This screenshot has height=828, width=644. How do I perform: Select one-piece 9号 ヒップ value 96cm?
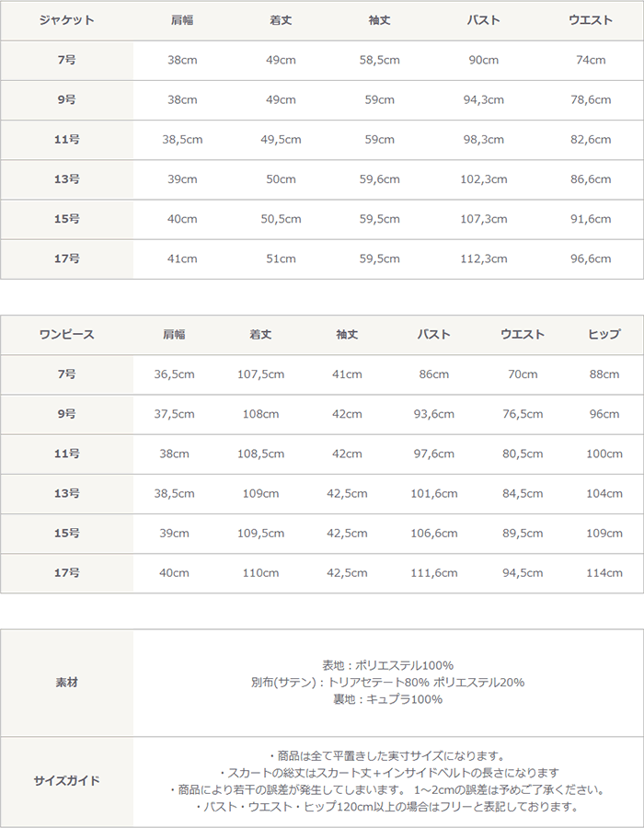pos(604,414)
